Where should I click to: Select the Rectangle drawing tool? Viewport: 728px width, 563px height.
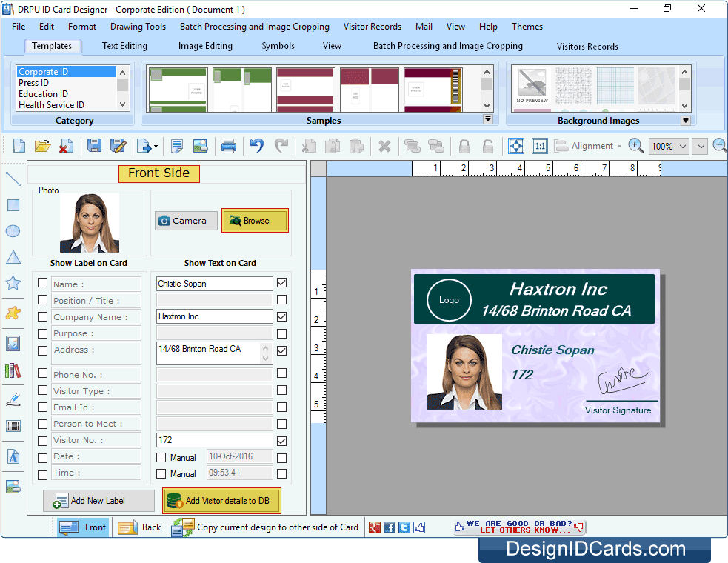coord(13,205)
